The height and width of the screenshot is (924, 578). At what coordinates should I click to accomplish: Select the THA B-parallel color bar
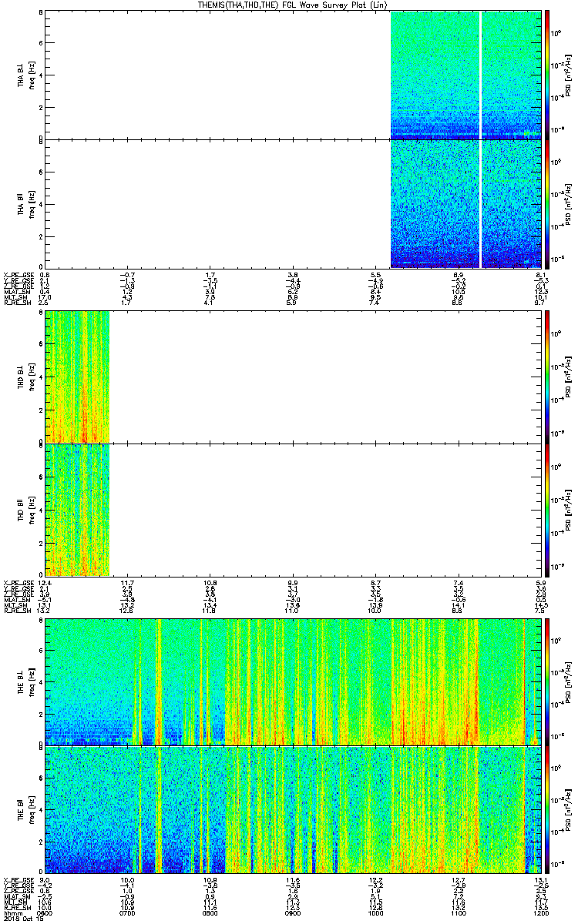click(548, 204)
